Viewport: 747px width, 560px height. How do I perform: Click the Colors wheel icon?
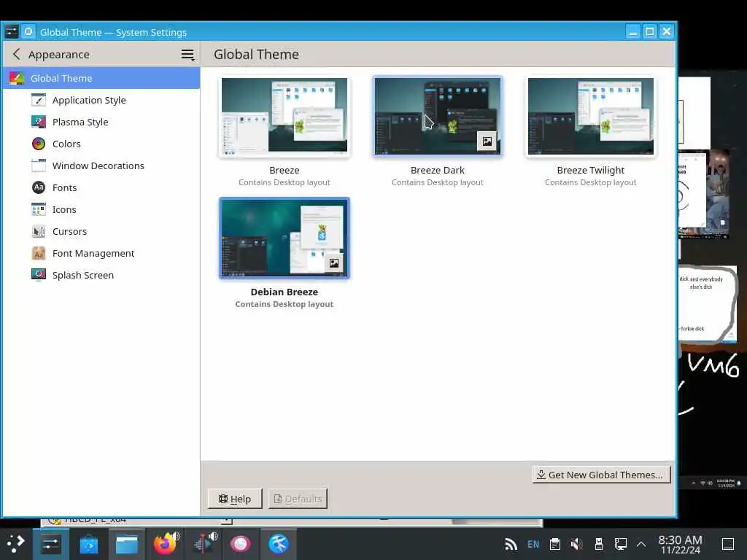[x=39, y=144]
